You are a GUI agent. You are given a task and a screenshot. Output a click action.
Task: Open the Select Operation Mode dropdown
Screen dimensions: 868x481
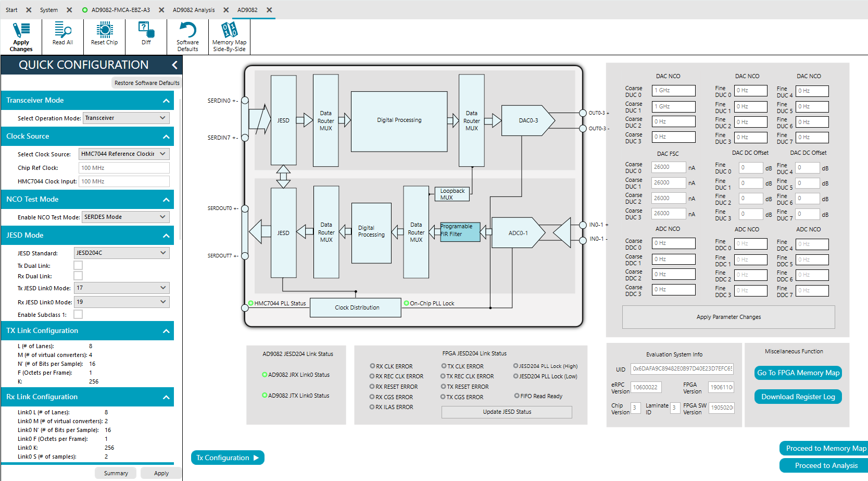pyautogui.click(x=126, y=118)
